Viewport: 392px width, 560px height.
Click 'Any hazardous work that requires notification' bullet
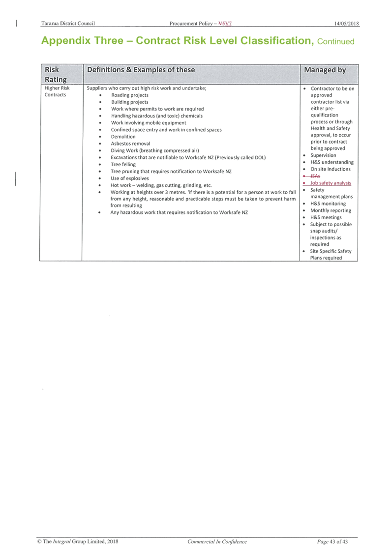[179, 212]
